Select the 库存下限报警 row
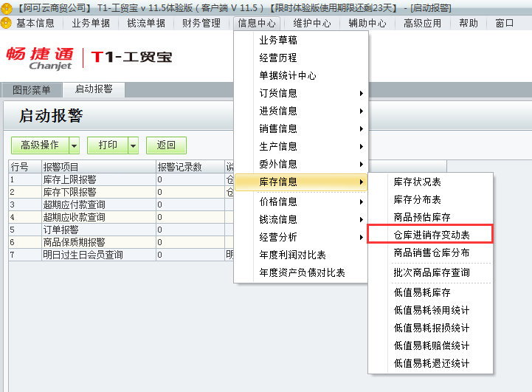Viewport: 532px width, 392px height. coord(121,192)
